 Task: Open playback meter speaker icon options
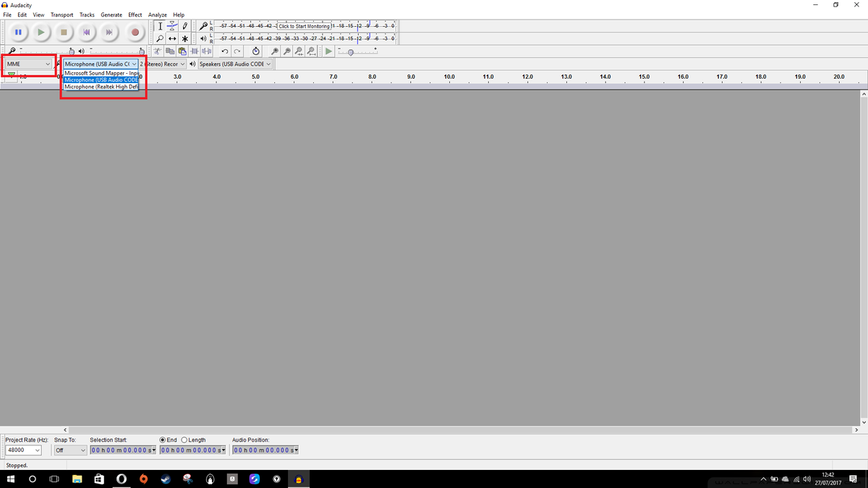coord(205,38)
